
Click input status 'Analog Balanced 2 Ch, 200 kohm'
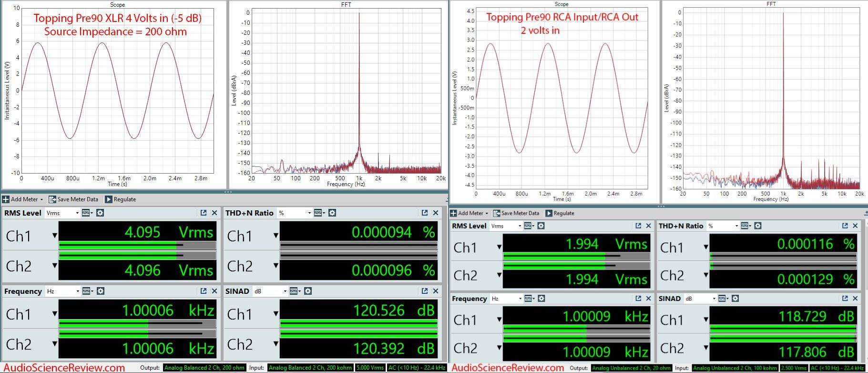[310, 368]
